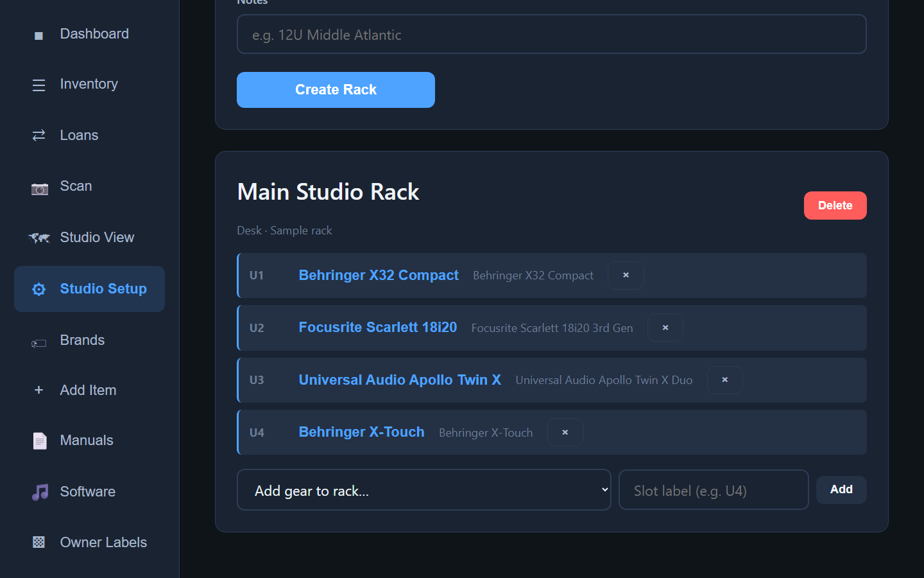Go to Dashboard in sidebar
The image size is (924, 578).
pos(89,34)
